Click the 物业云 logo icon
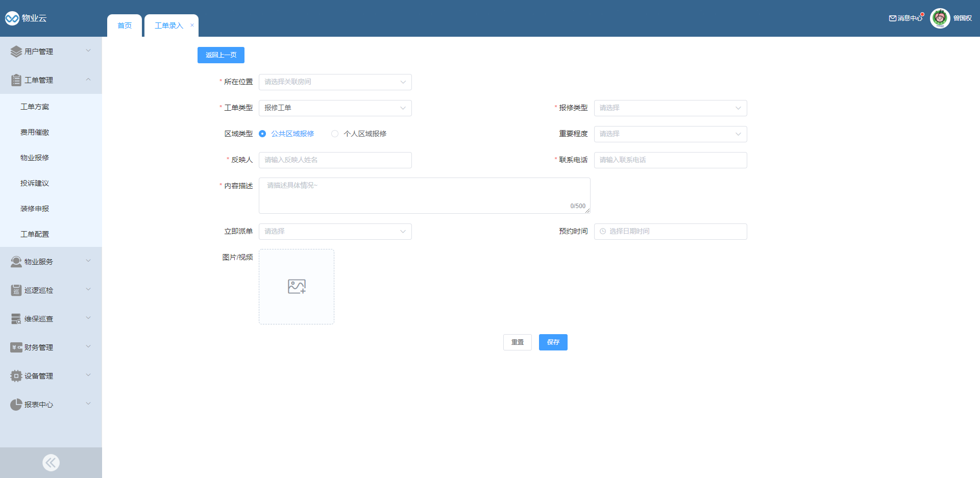This screenshot has width=980, height=478. [12, 18]
